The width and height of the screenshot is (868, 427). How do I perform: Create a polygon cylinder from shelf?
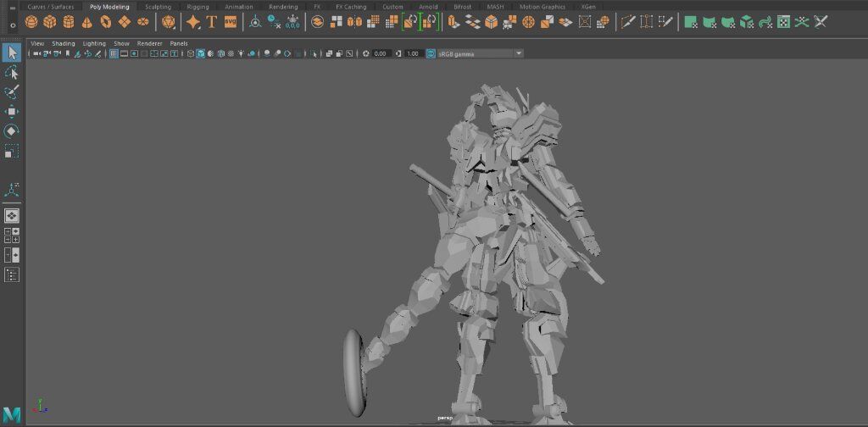pos(69,22)
